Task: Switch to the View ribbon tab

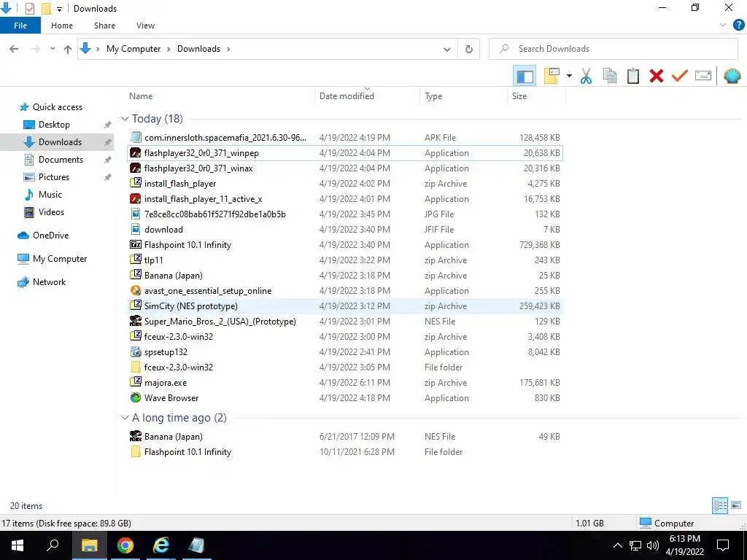Action: tap(145, 26)
